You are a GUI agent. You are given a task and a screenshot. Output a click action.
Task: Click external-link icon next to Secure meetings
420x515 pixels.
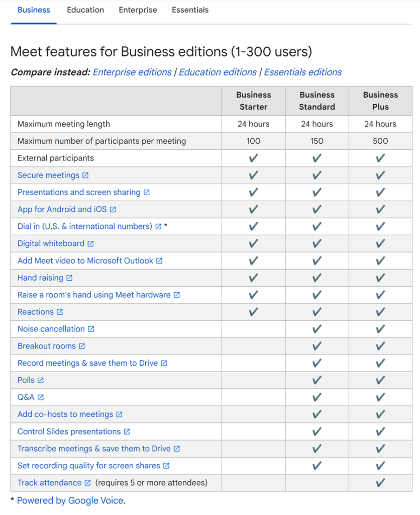85,176
